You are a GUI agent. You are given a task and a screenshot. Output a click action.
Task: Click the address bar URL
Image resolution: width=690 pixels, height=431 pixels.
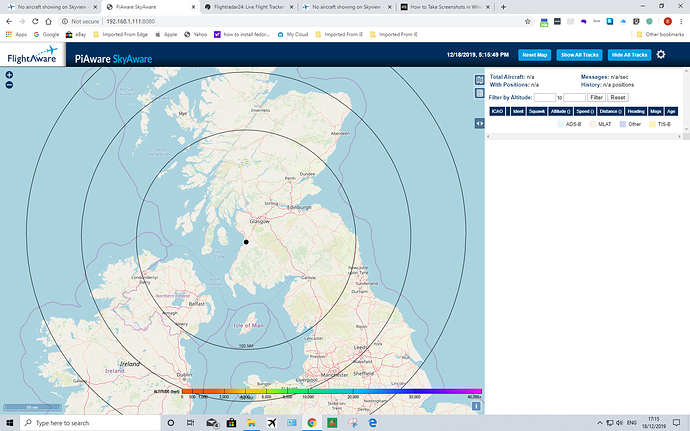[x=131, y=21]
